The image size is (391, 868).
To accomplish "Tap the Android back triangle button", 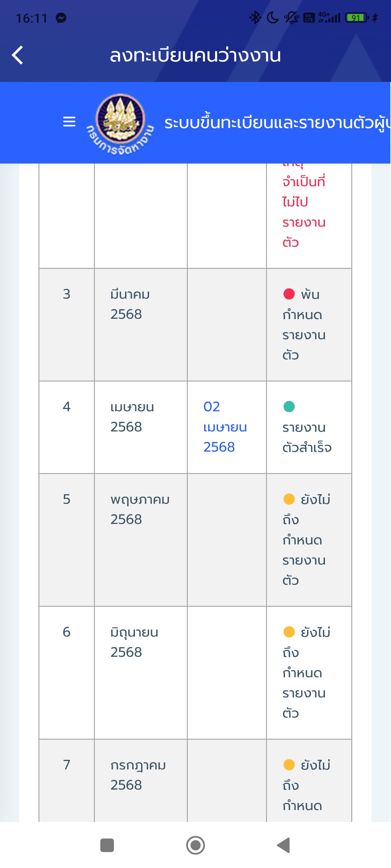I will click(284, 845).
